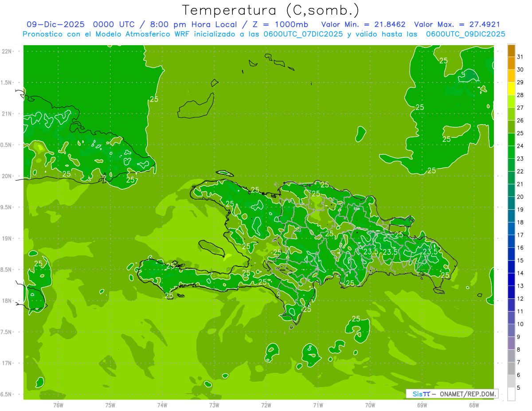Viewport: 532px width, 411px height.
Task: Click the "18N" latitude axis label
Action: point(6,301)
